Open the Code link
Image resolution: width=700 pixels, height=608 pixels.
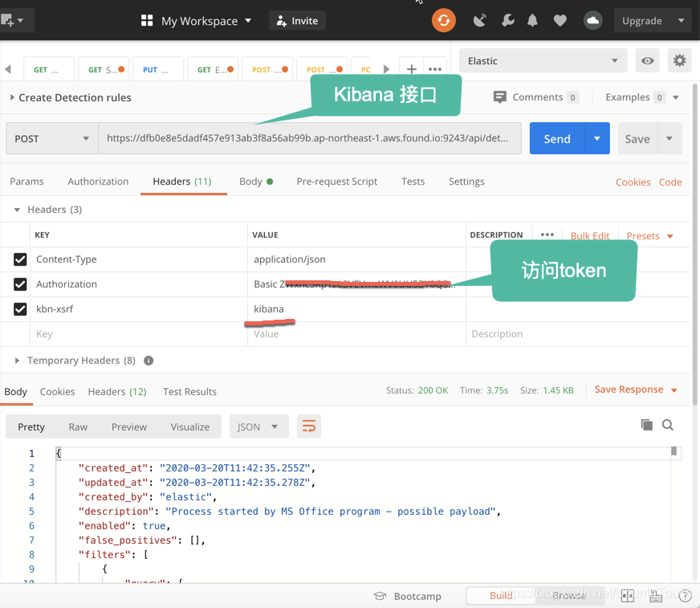coord(670,182)
